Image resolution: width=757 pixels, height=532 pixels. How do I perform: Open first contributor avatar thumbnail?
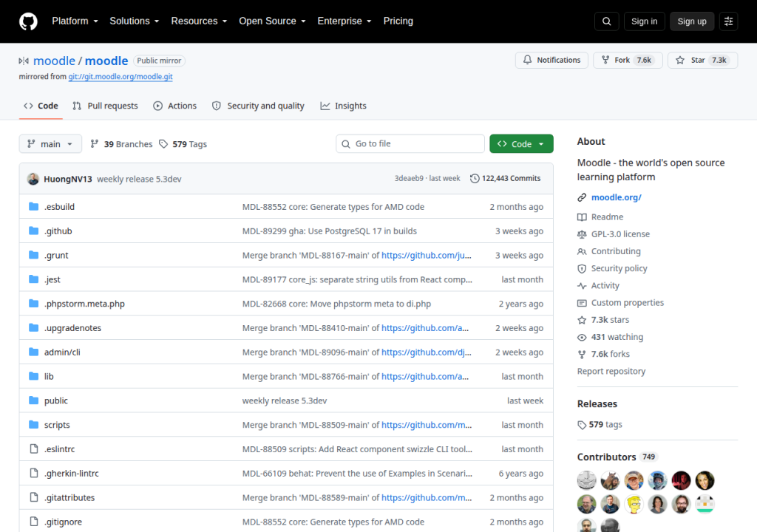[x=586, y=480]
